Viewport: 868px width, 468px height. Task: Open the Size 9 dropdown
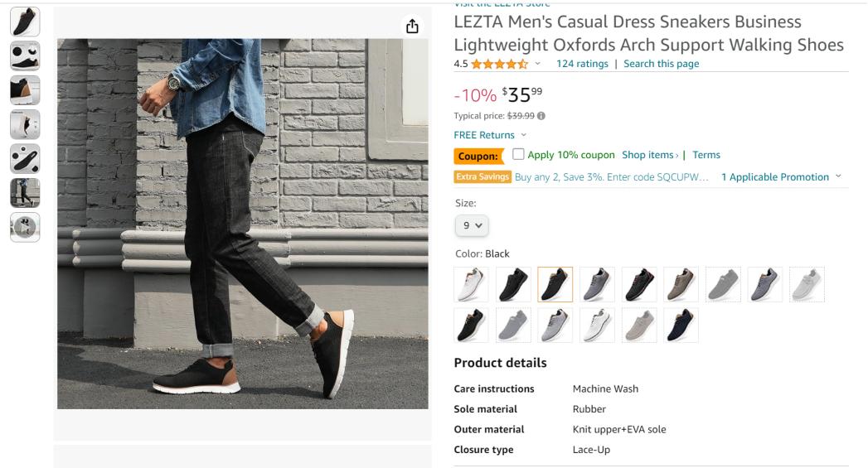coord(472,225)
